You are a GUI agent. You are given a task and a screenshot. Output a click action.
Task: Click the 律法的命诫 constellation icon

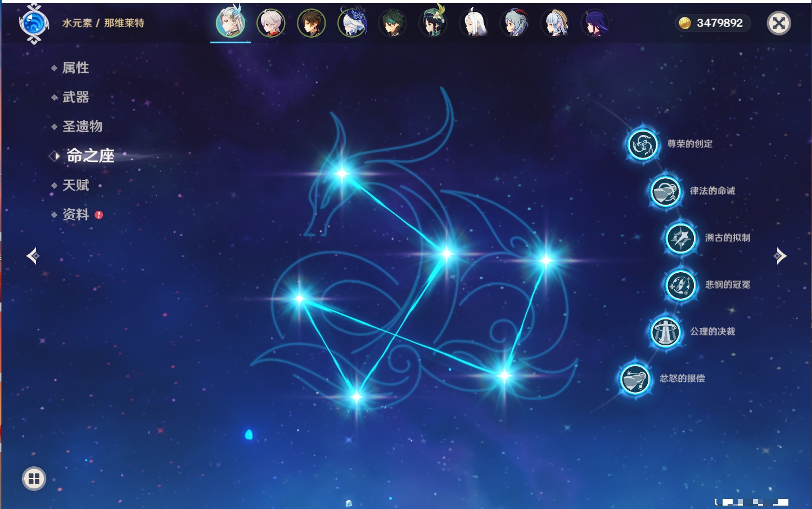point(665,191)
